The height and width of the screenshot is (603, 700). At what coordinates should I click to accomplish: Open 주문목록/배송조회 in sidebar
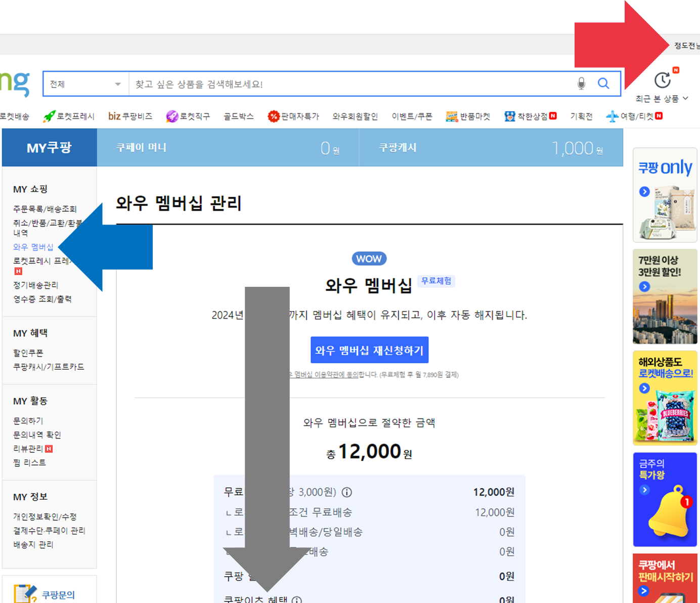45,209
